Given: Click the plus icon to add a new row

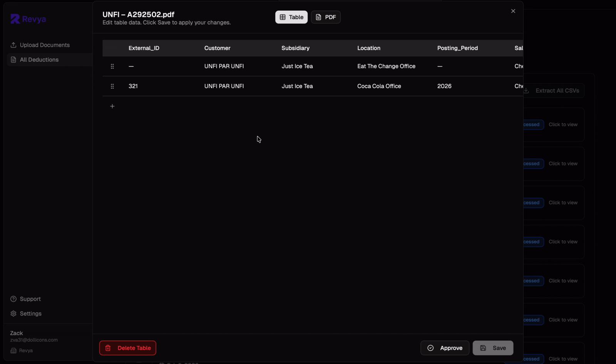Looking at the screenshot, I should (x=112, y=106).
